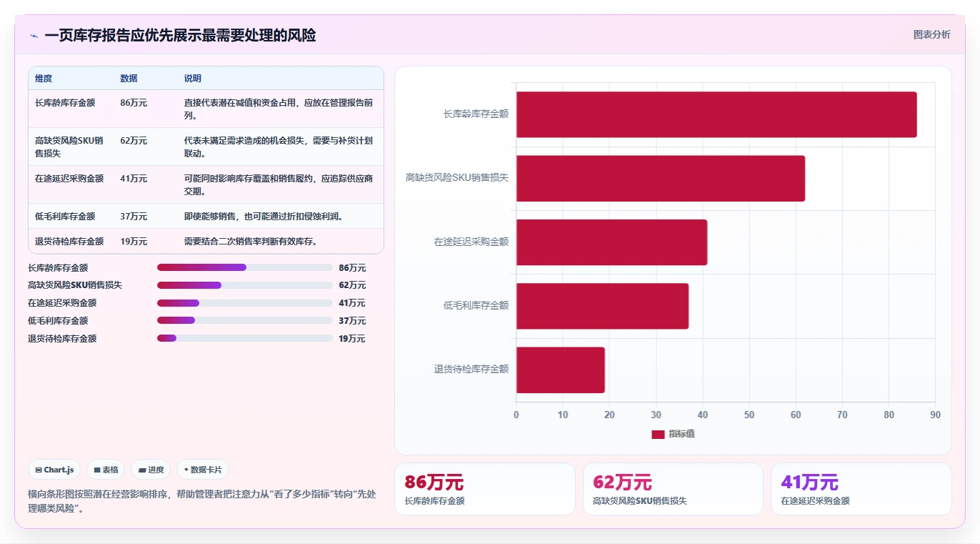Click the chart bar for 在途延迟采购金额

(611, 242)
